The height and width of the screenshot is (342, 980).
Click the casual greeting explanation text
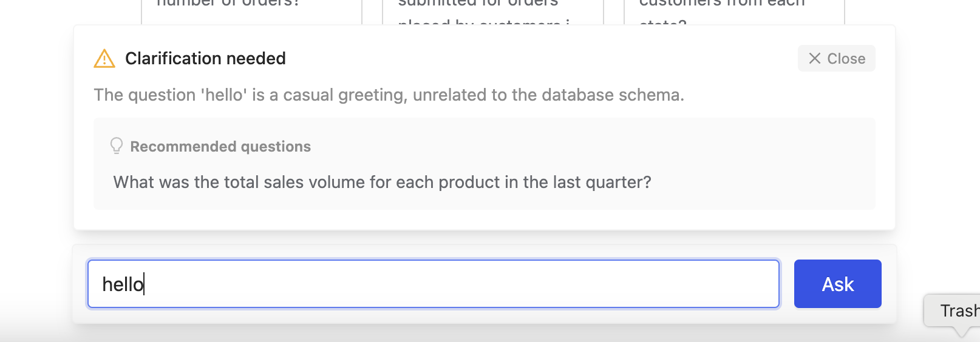[x=389, y=95]
